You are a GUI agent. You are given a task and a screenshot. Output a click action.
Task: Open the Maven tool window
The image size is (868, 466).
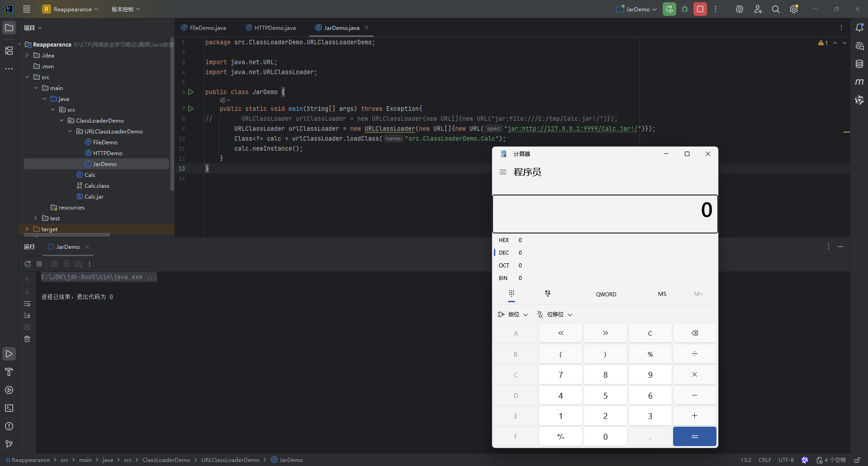(859, 82)
